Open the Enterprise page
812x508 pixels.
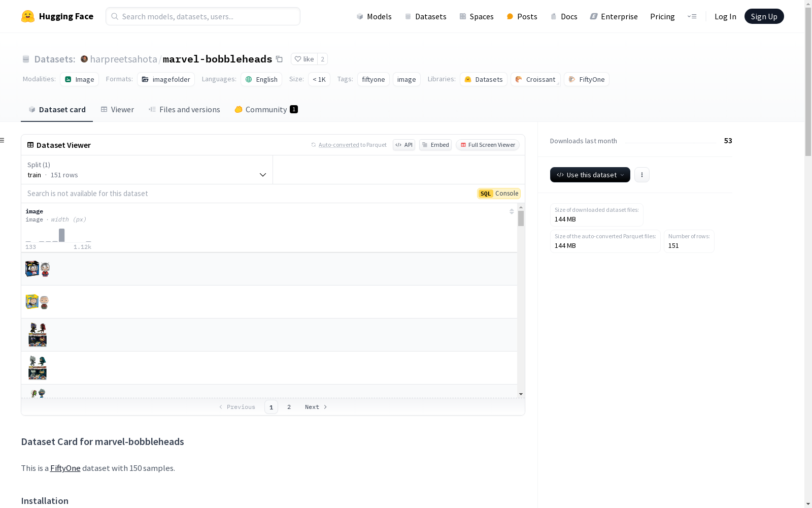614,16
